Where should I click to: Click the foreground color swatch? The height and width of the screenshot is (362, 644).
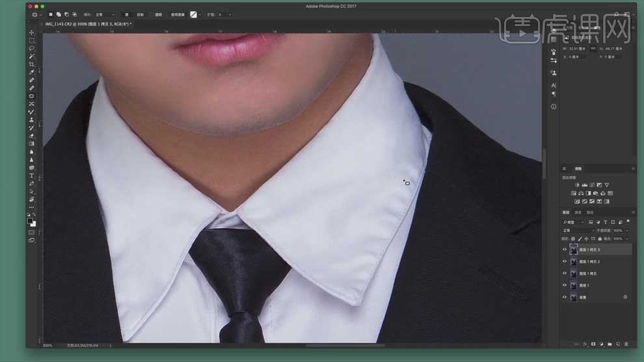(x=29, y=221)
